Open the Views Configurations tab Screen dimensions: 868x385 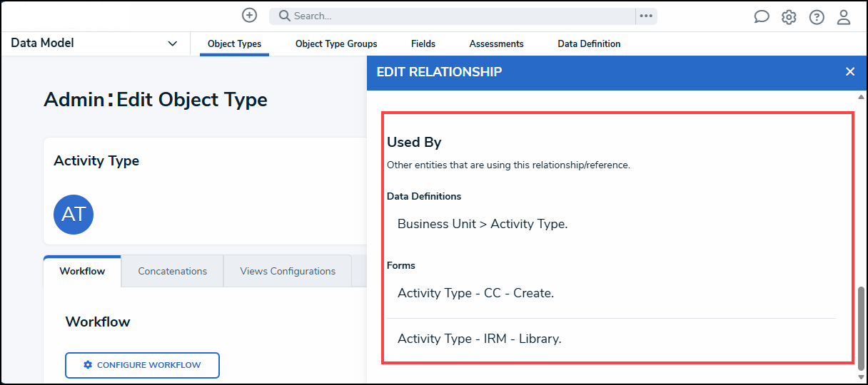point(288,271)
